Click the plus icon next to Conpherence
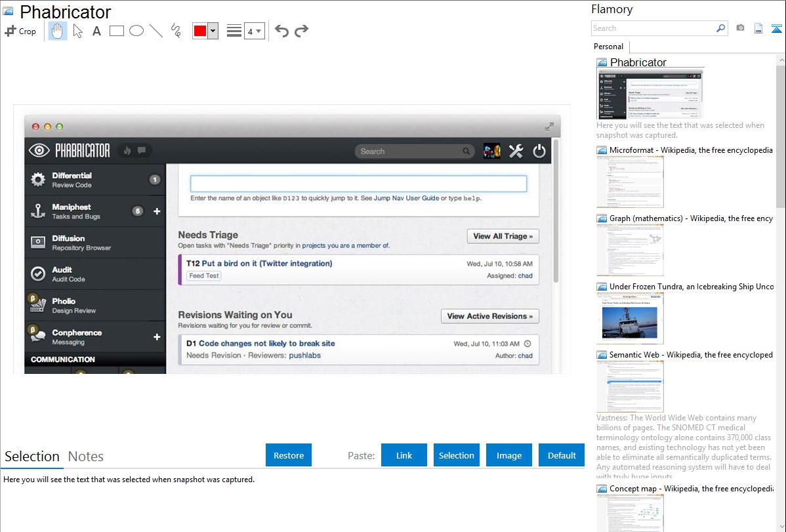 tap(157, 337)
